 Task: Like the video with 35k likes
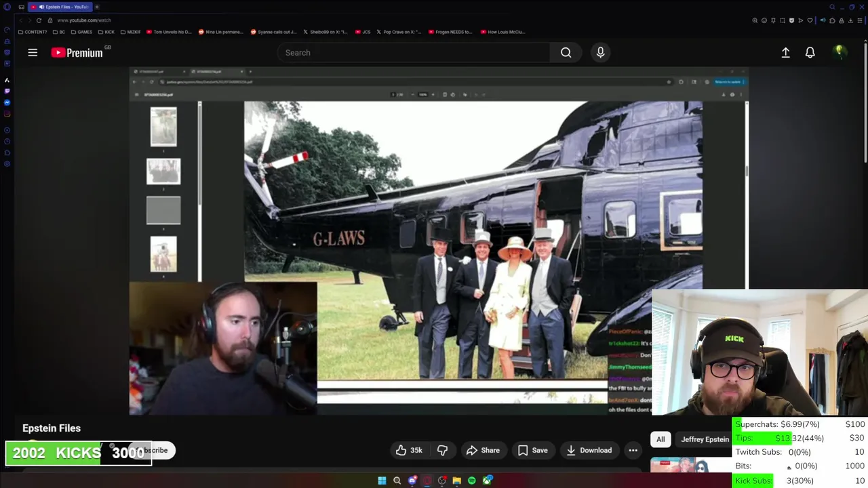tap(409, 450)
